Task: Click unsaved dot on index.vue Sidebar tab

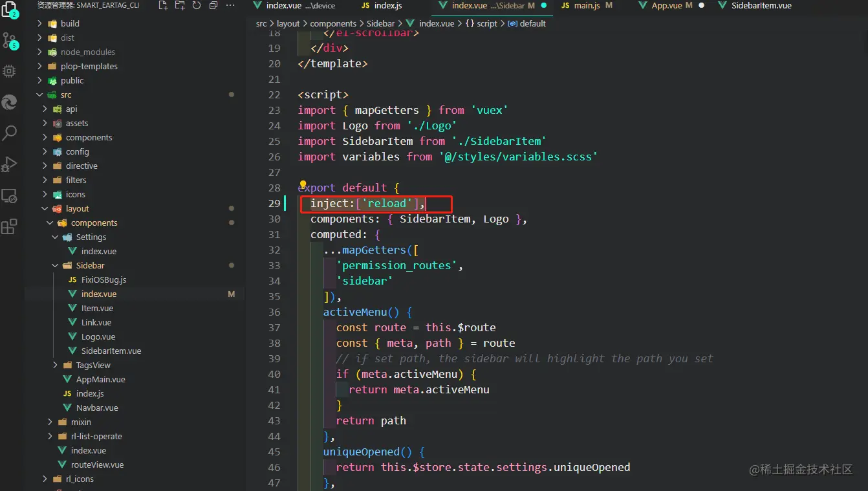Action: (x=543, y=5)
